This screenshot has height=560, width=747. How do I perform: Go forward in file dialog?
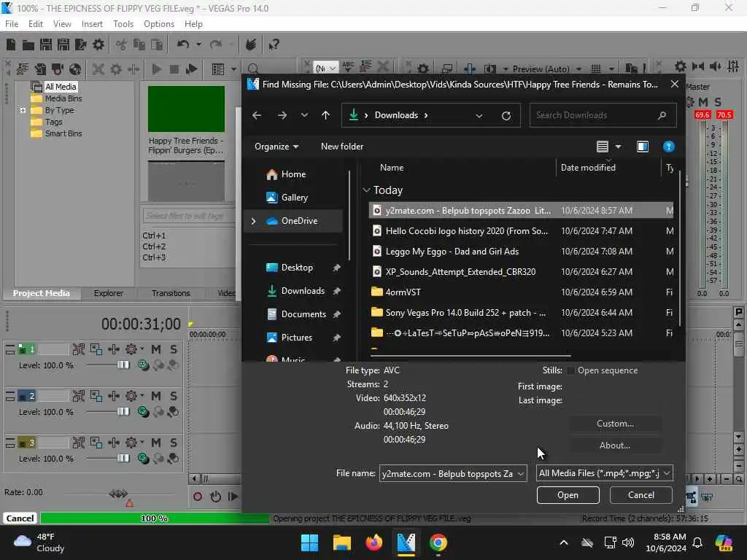click(x=282, y=115)
